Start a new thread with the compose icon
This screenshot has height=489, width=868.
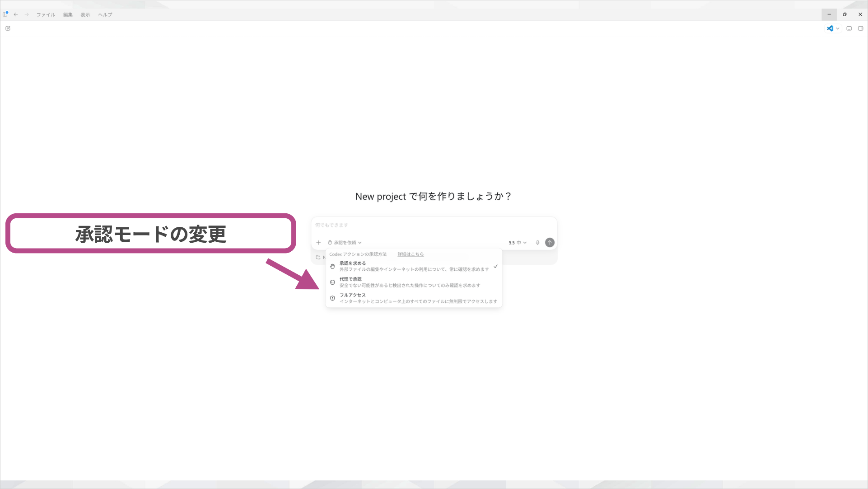pos(8,28)
